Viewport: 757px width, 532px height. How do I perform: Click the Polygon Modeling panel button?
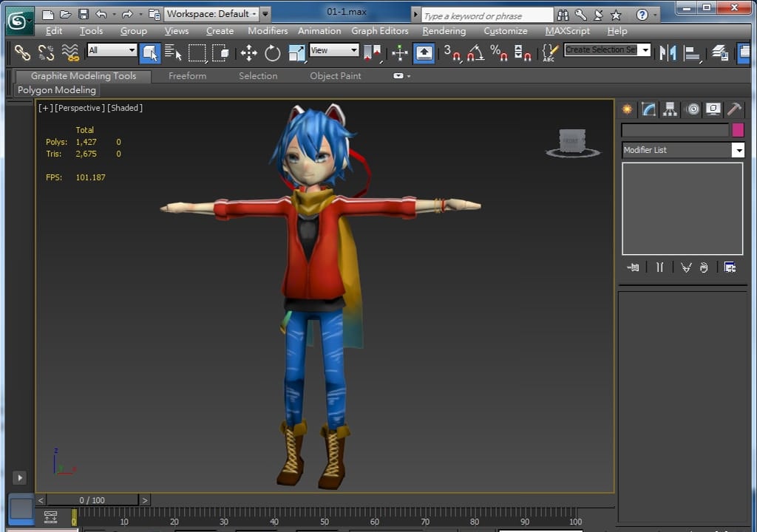click(x=57, y=90)
